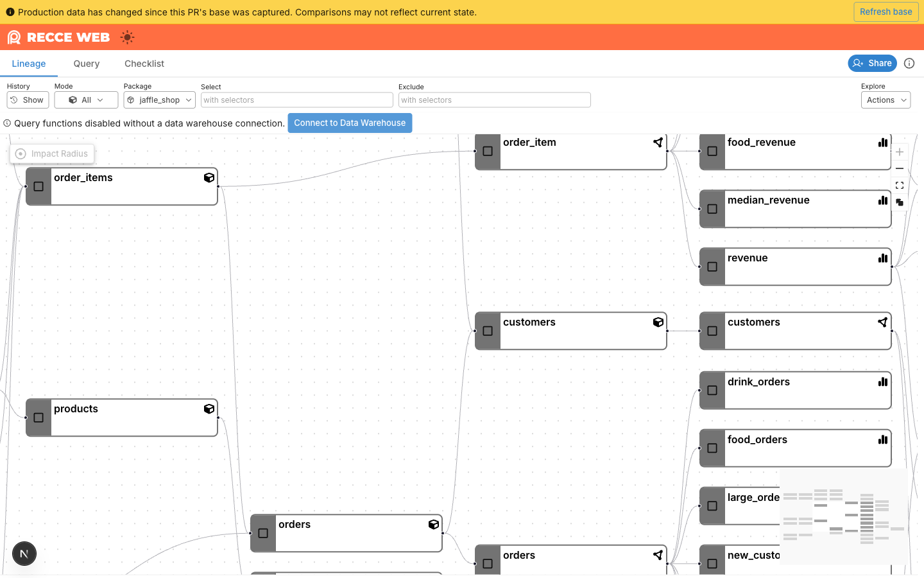Click the cube icon on left orders node

[x=434, y=525]
